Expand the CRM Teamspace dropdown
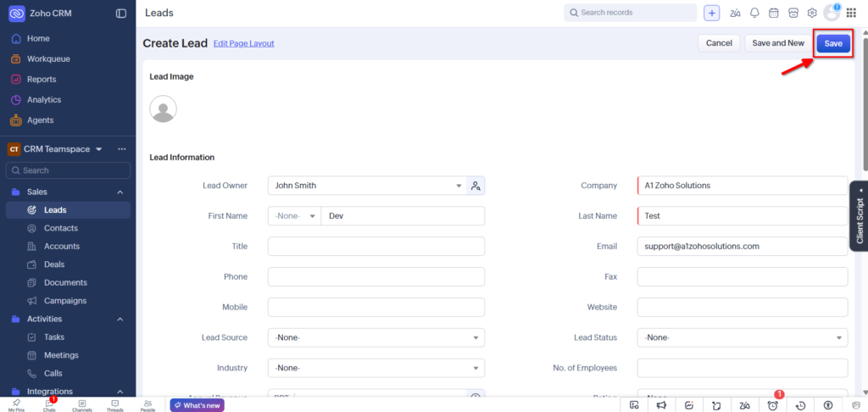This screenshot has height=412, width=868. 99,149
